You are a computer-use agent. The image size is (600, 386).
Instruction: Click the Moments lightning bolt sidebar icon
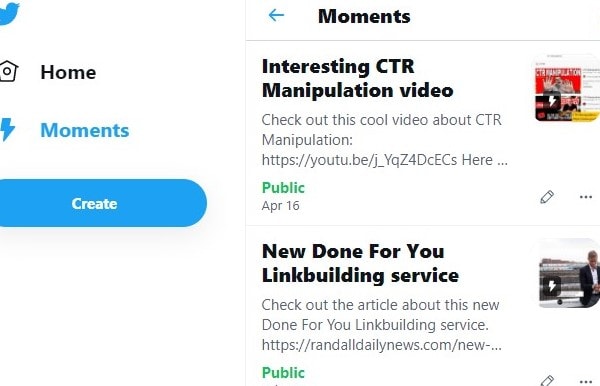click(7, 130)
